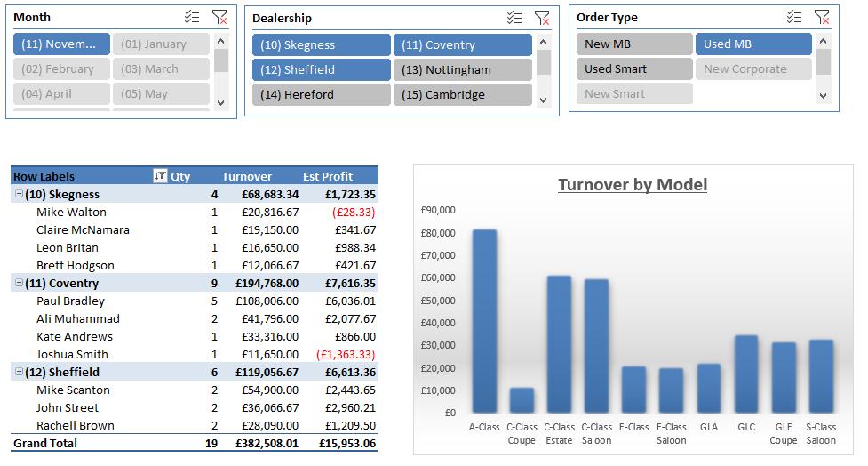Toggle multi-select in the Dealership slicer
868x466 pixels.
click(x=514, y=18)
